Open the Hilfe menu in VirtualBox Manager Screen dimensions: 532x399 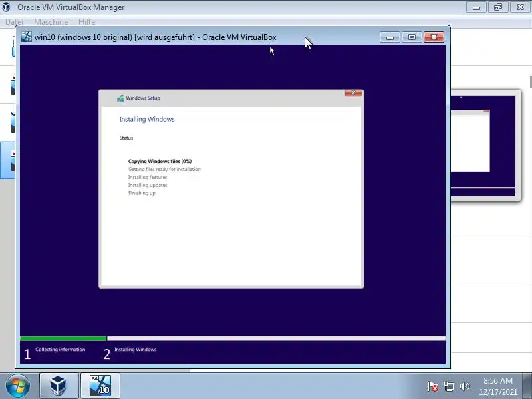click(87, 22)
